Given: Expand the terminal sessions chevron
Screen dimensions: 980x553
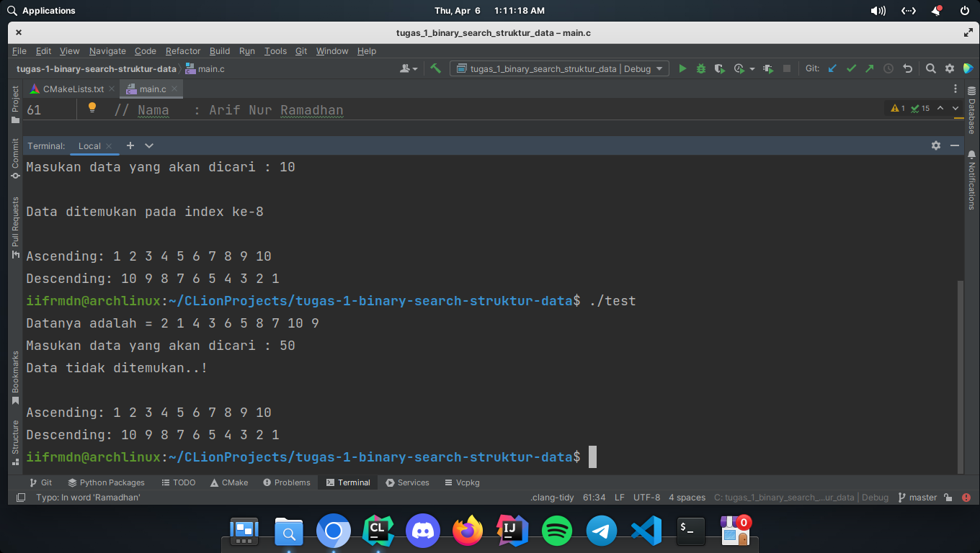Looking at the screenshot, I should [149, 145].
